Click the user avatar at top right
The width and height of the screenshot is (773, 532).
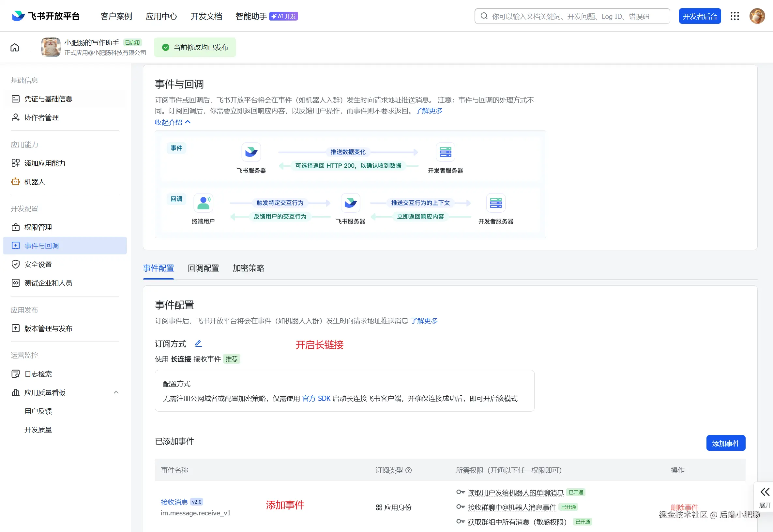tap(757, 16)
